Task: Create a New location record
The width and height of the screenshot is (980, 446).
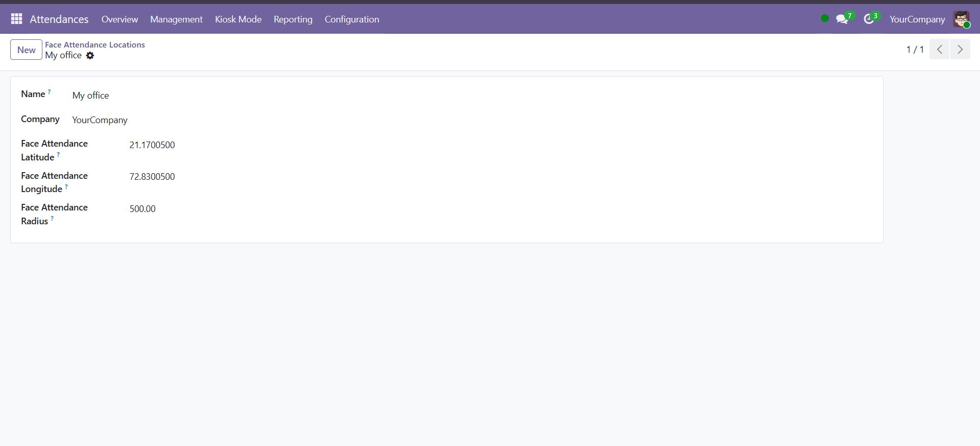Action: [26, 50]
